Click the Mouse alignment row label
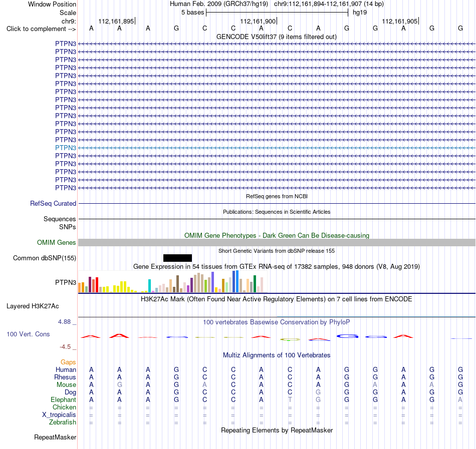476x449 pixels. tap(66, 385)
